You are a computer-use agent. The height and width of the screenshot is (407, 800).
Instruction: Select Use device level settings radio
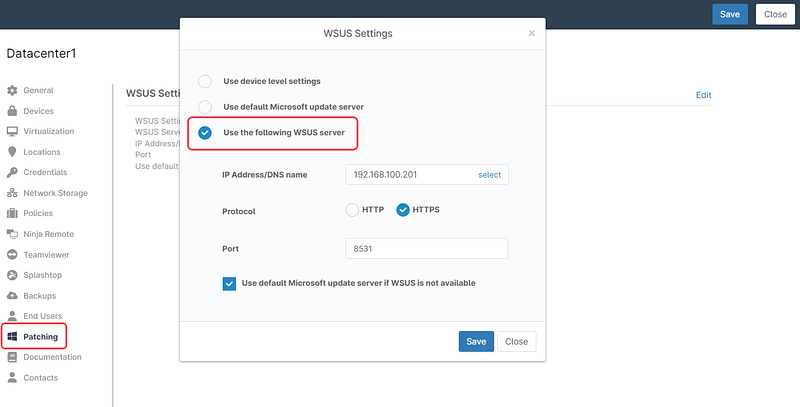click(205, 81)
